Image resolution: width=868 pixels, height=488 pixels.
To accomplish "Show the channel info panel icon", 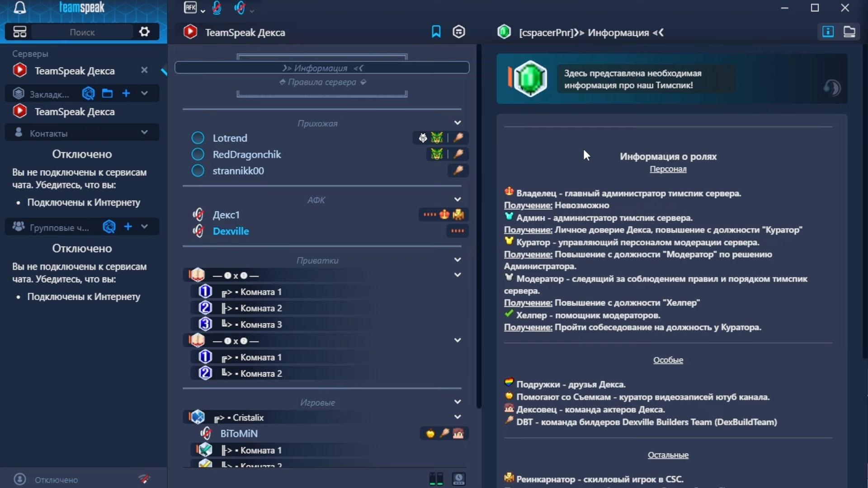I will point(828,32).
